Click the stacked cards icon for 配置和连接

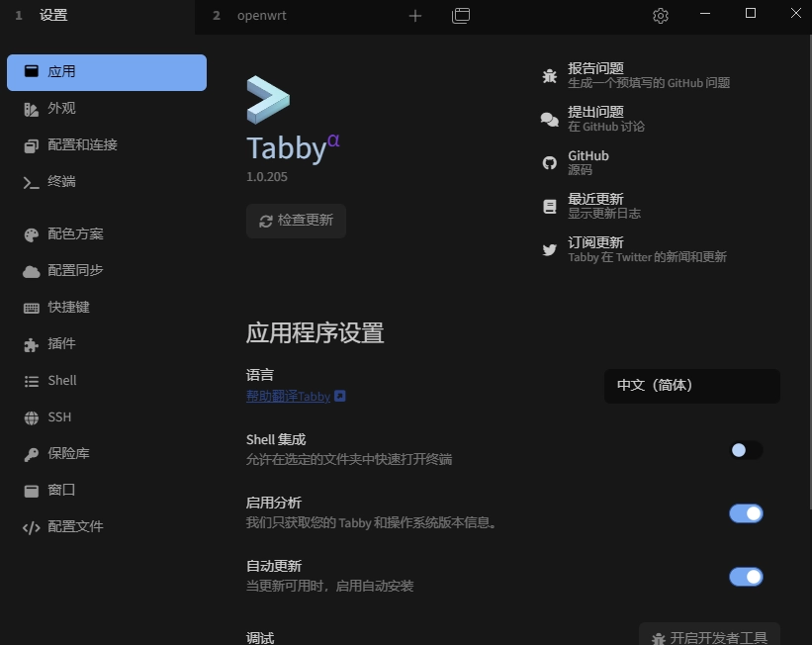[31, 146]
